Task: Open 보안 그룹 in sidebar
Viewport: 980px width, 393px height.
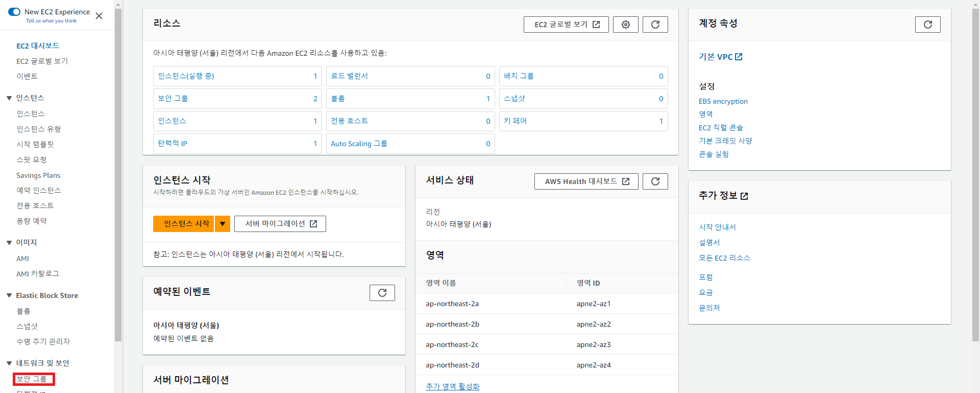Action: (x=32, y=379)
